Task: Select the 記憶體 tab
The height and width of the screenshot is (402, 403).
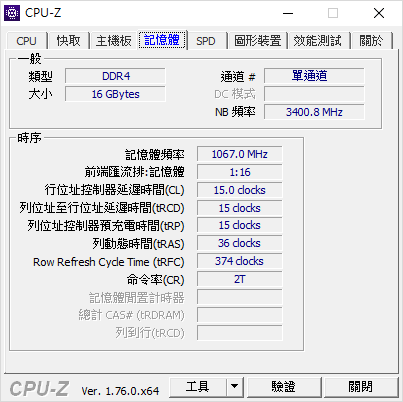Action: [162, 40]
